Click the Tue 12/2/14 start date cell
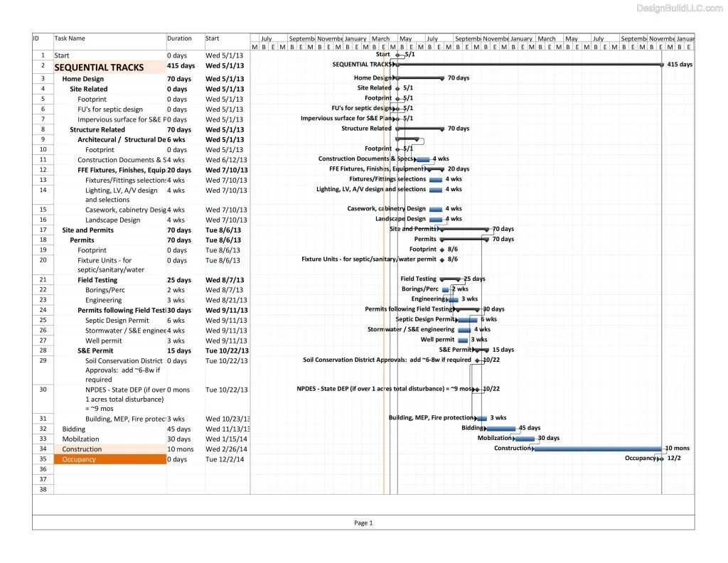Screen dimensions: 728x563 coord(224,459)
